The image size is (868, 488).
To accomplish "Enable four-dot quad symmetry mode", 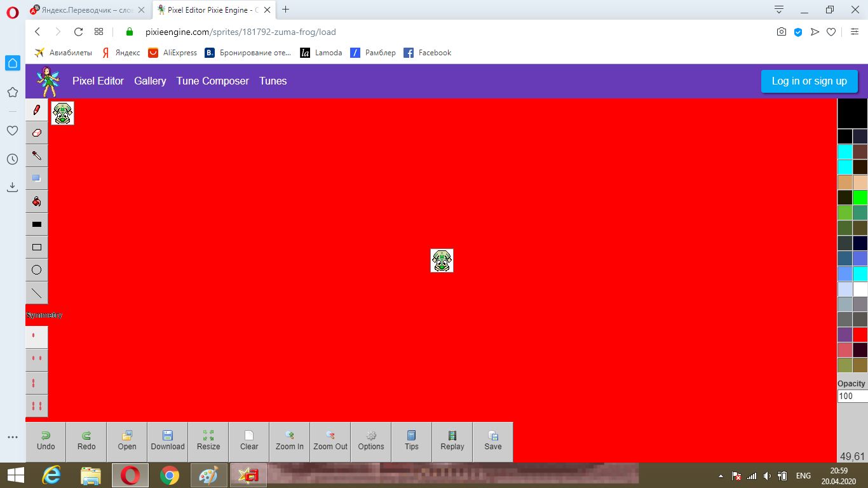I will tap(37, 405).
